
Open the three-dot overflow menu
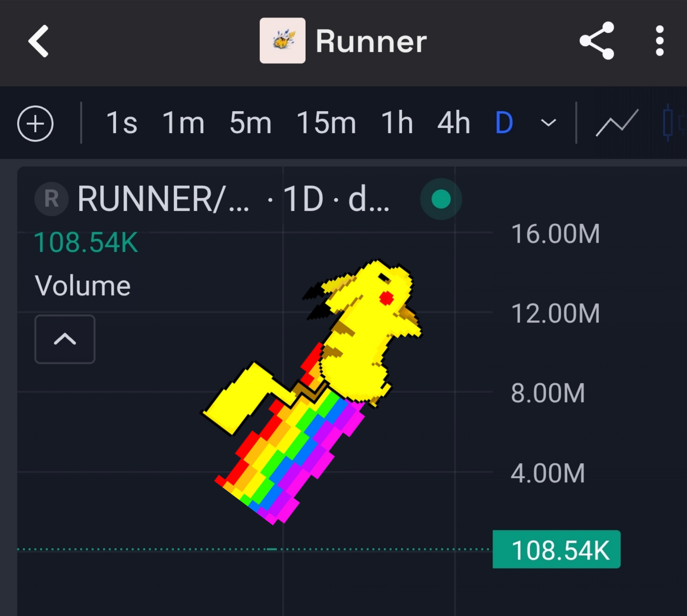[x=659, y=41]
